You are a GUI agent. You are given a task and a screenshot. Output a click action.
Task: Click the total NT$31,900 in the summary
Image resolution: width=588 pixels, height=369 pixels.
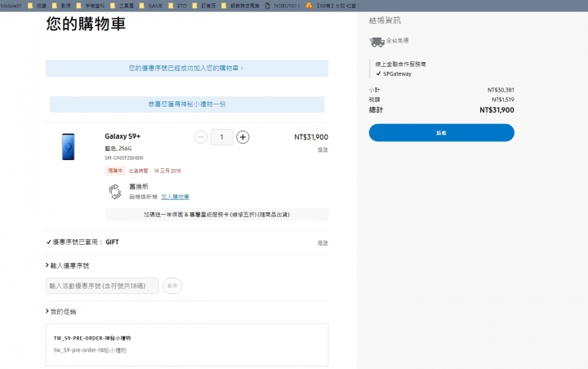497,110
